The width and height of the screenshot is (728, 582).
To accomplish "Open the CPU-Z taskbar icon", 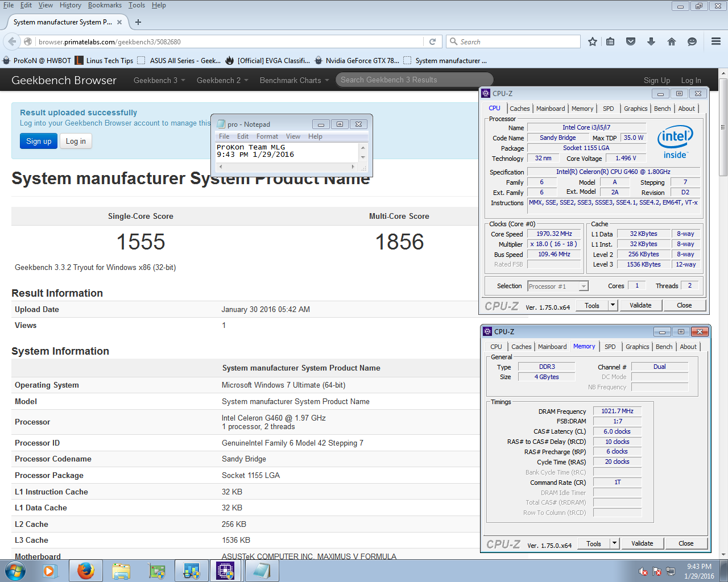I will tap(226, 571).
